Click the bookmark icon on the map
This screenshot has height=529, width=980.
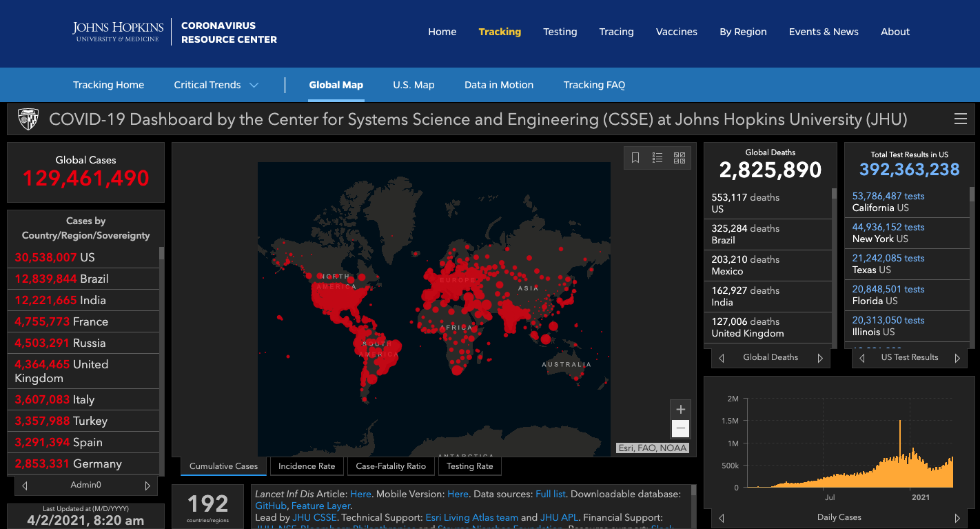click(x=635, y=158)
